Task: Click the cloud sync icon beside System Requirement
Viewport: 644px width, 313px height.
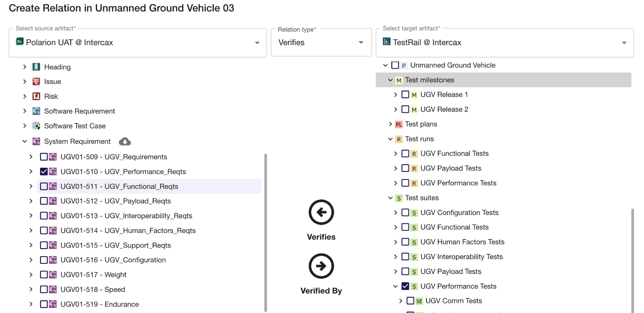Action: coord(125,141)
